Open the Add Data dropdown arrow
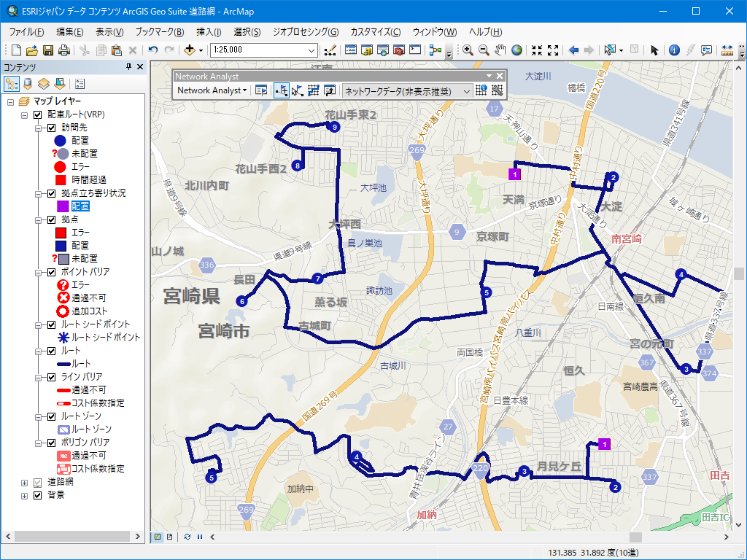The width and height of the screenshot is (747, 560). 201,50
